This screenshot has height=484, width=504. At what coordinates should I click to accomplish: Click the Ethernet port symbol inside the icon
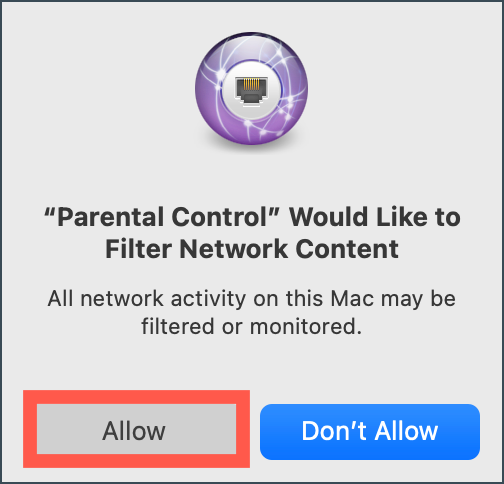pos(251,89)
